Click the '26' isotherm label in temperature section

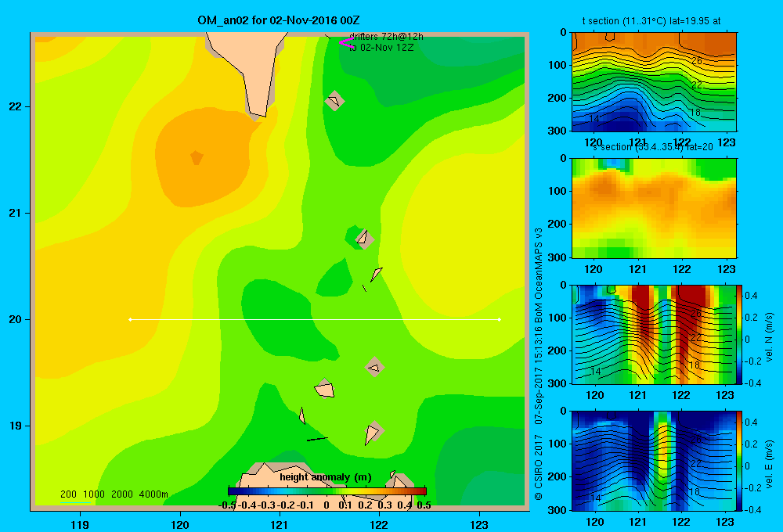pos(697,60)
